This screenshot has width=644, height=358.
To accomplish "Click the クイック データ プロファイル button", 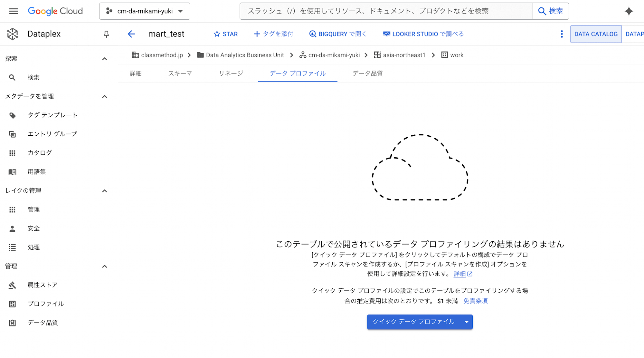I will 413,322.
